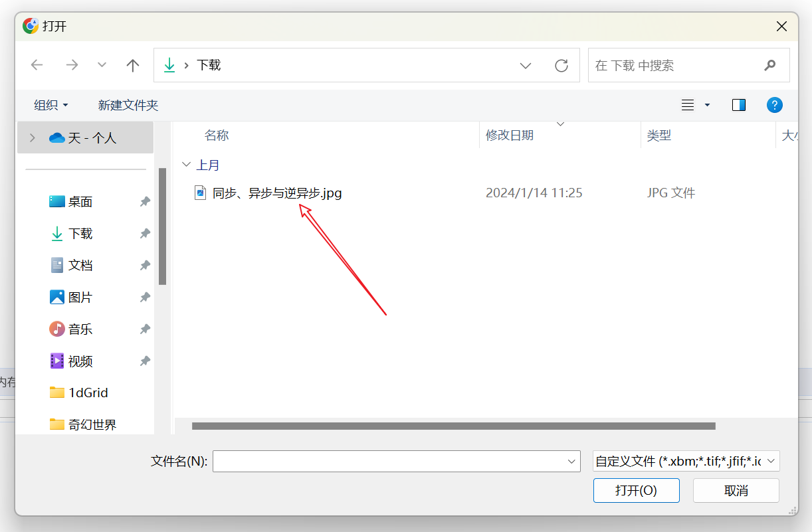Click 下载 in the address path
The image size is (812, 532).
point(209,65)
